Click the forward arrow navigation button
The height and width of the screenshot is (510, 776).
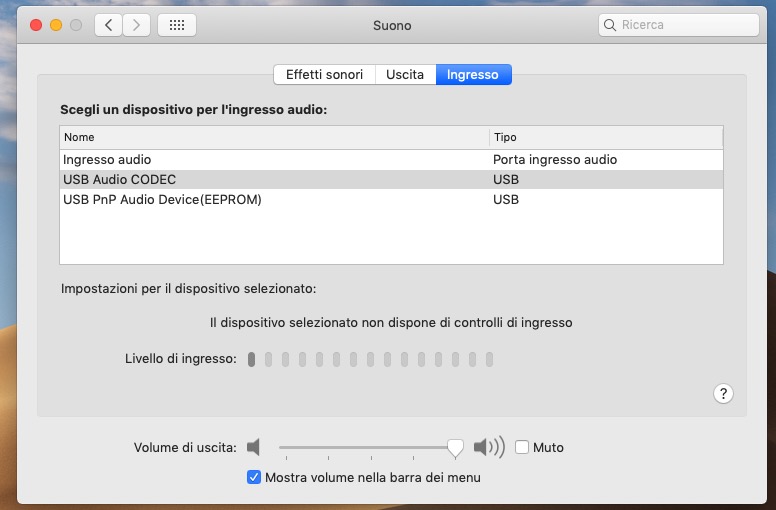tap(137, 25)
